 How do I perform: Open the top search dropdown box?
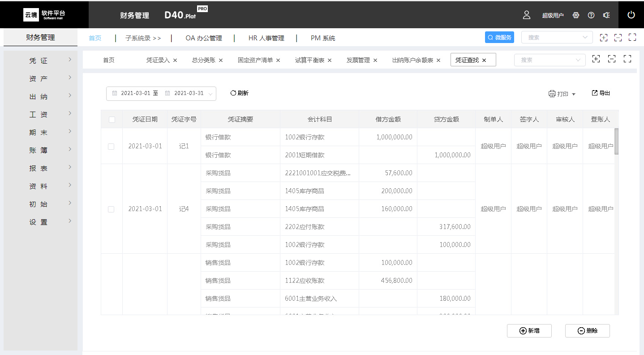(557, 38)
